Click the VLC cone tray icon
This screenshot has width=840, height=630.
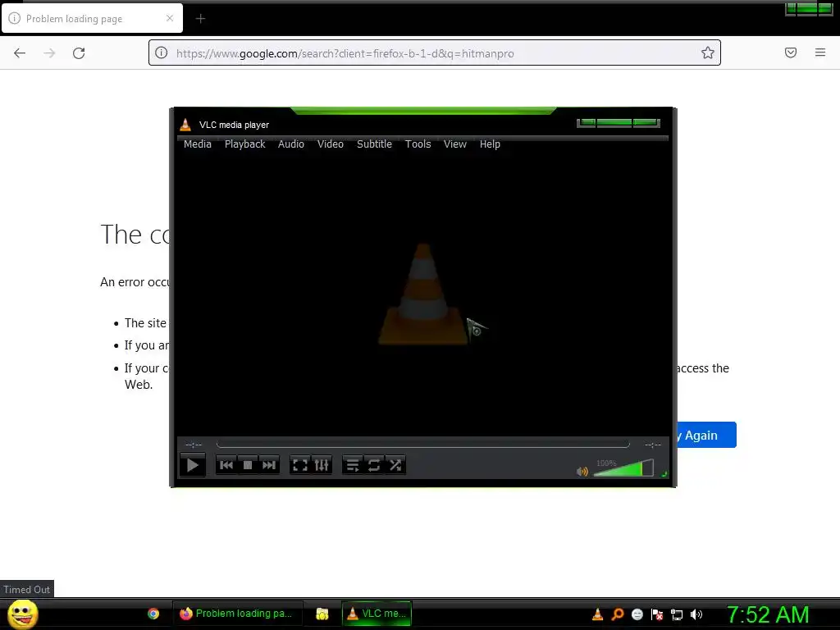pyautogui.click(x=597, y=614)
